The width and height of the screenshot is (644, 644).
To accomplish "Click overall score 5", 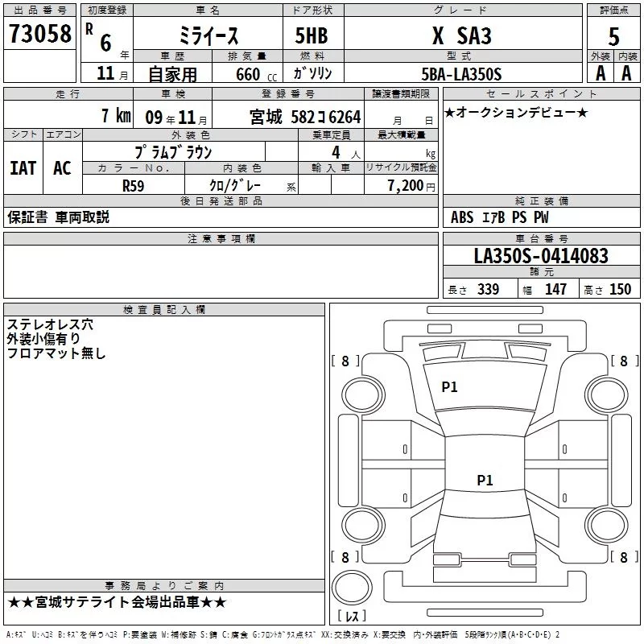I will 613,36.
